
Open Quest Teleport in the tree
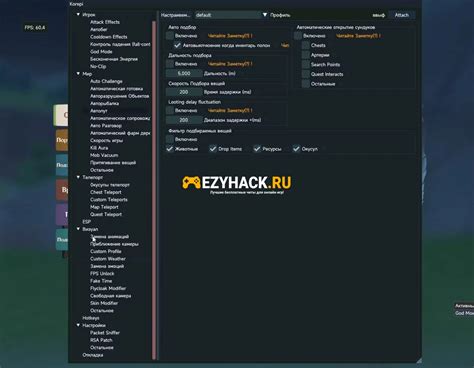(106, 214)
